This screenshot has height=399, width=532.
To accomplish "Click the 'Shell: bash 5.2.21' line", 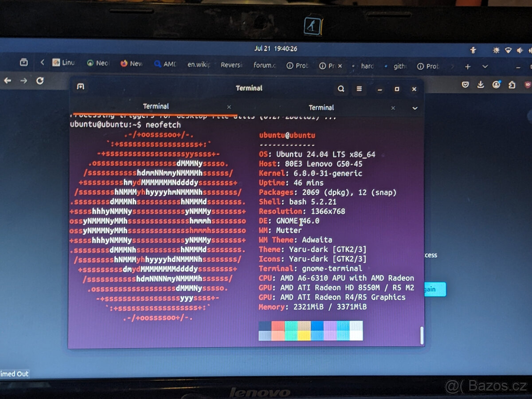I will [x=297, y=202].
